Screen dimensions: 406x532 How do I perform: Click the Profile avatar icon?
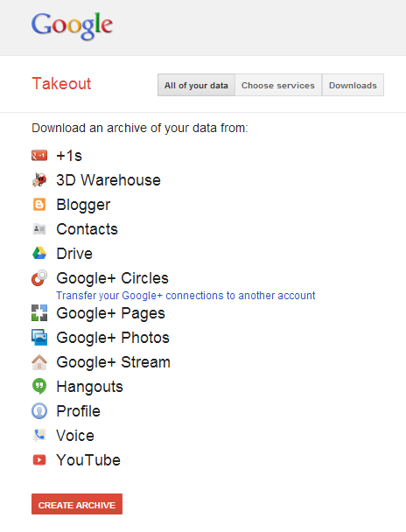point(39,411)
